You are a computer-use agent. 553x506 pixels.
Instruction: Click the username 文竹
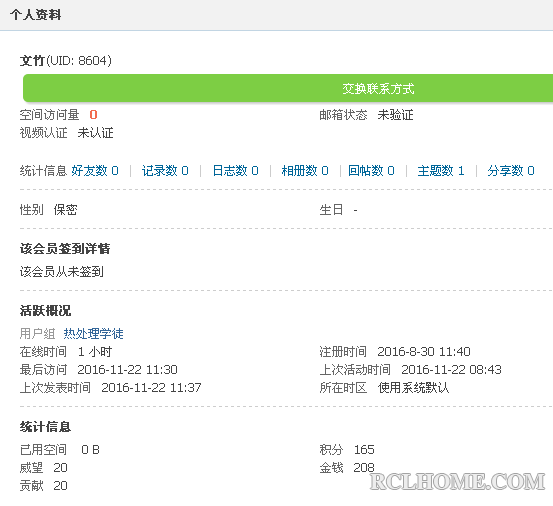(x=32, y=61)
